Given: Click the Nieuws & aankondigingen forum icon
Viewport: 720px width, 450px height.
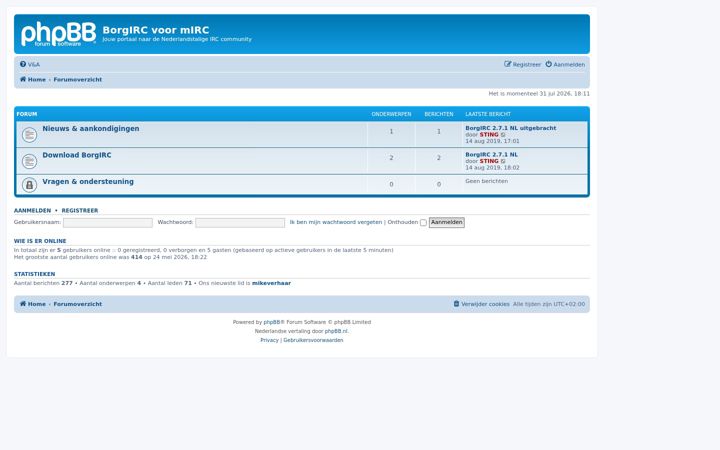Looking at the screenshot, I should (29, 135).
